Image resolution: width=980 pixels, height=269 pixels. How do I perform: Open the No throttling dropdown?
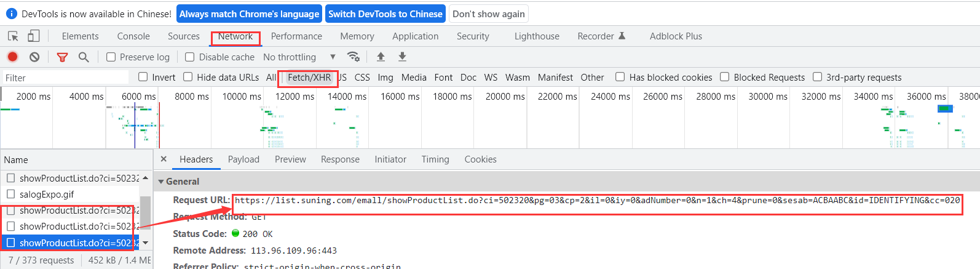point(299,57)
